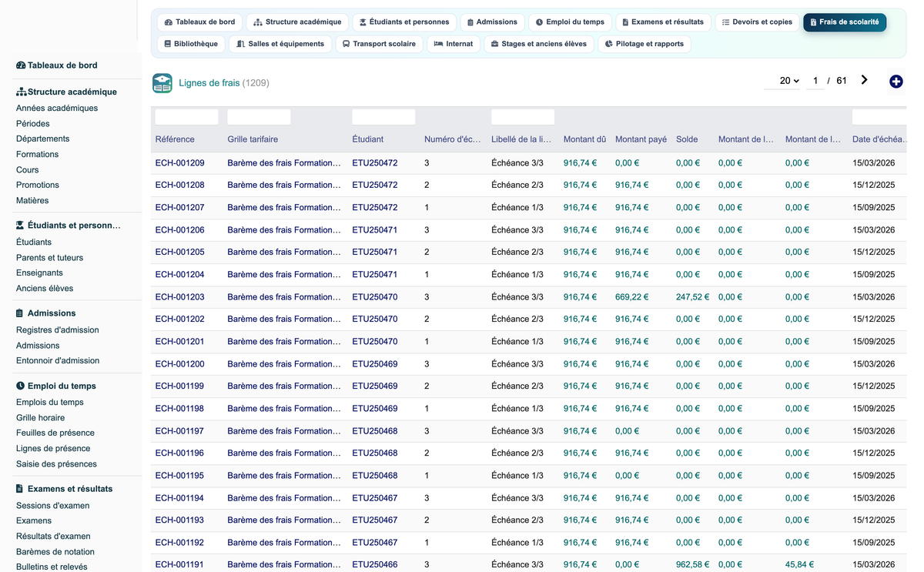Select the Pilotage et rapports tab
This screenshot has height=572, width=924.
(644, 44)
